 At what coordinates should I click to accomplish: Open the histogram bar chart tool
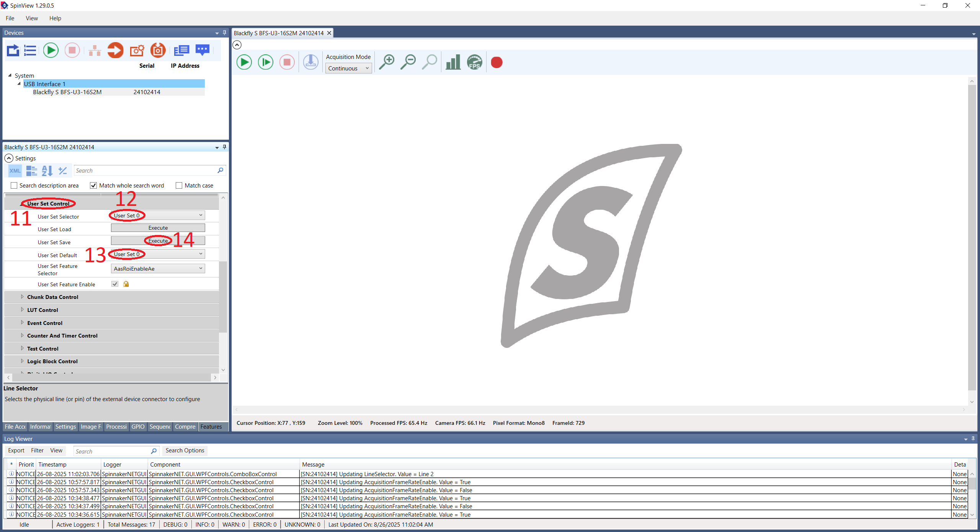[453, 62]
